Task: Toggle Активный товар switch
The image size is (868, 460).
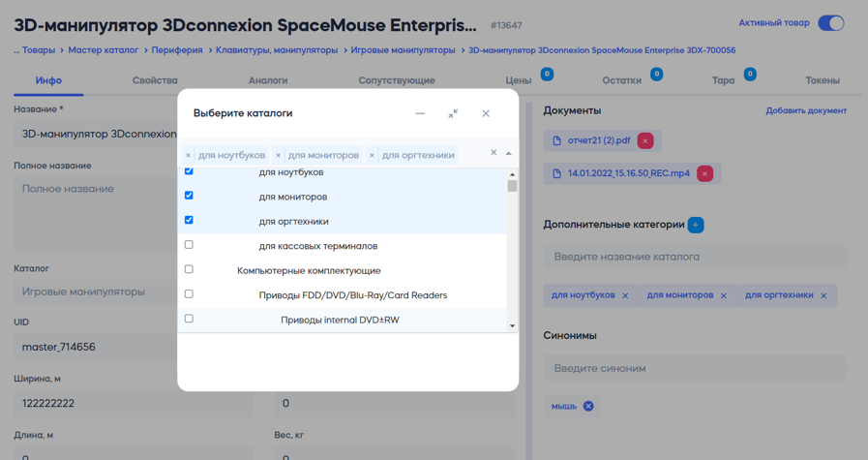Action: tap(831, 23)
